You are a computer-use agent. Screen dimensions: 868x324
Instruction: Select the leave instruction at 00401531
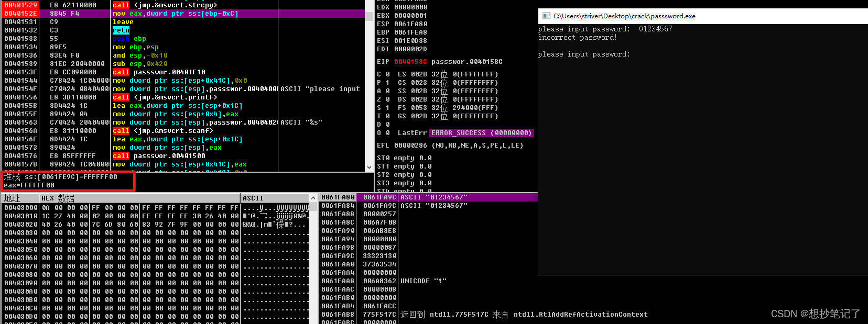[x=183, y=22]
